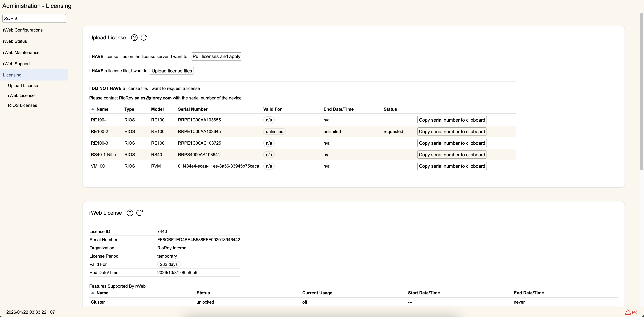Sort by Type column header
Viewport: 644px width, 317px height.
pos(129,109)
